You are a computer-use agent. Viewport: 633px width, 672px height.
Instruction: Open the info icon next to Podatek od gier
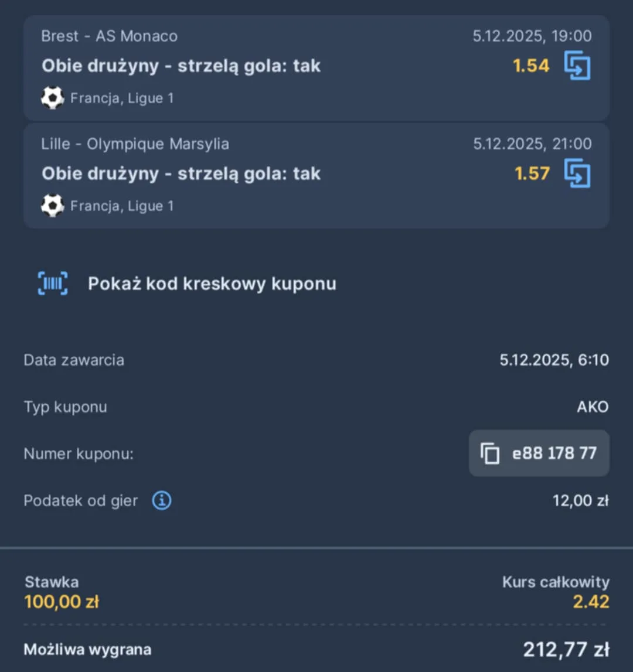click(x=161, y=500)
